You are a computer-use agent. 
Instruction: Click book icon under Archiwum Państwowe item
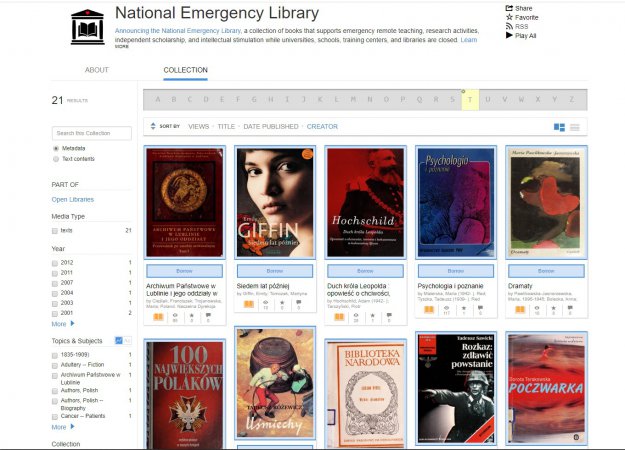tap(158, 317)
